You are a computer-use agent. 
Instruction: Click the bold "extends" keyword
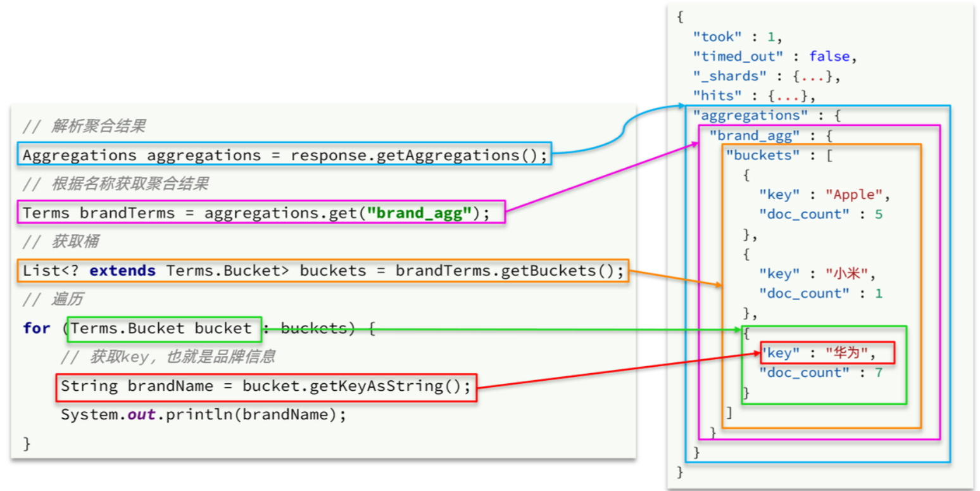pos(122,271)
